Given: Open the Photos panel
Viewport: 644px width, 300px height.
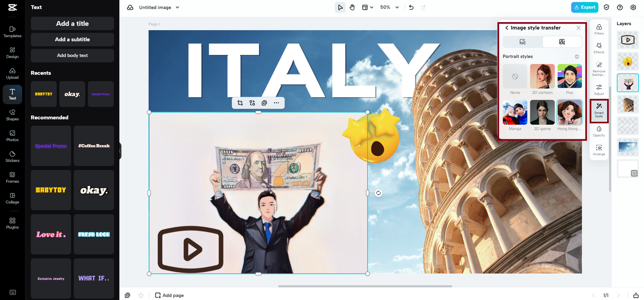Looking at the screenshot, I should coord(13,136).
